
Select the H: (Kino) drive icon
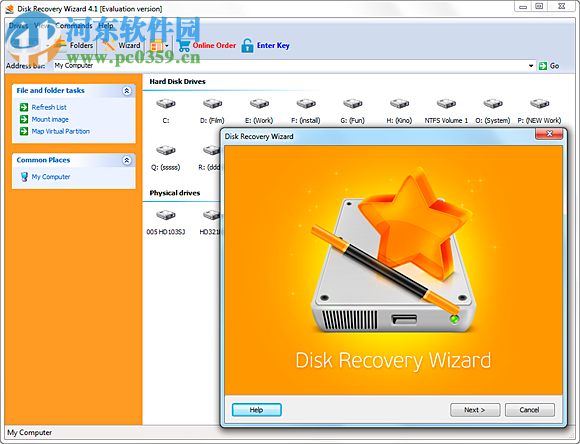(x=399, y=104)
